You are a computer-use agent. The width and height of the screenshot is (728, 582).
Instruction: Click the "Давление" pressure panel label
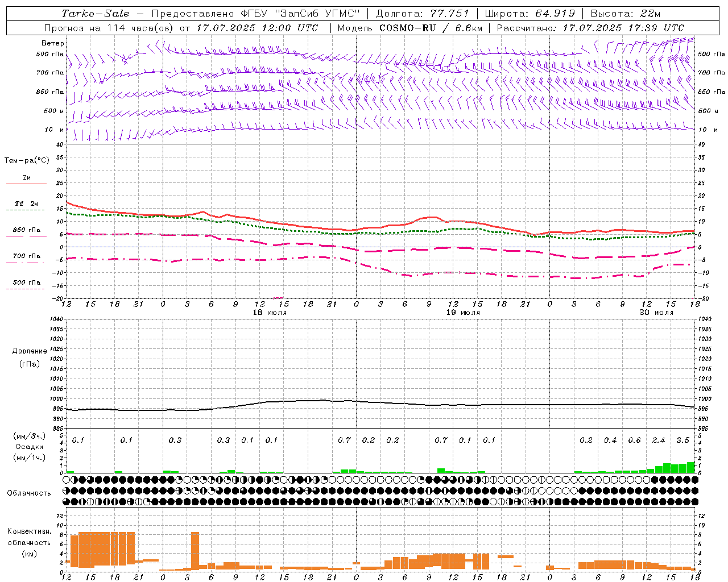(x=30, y=351)
